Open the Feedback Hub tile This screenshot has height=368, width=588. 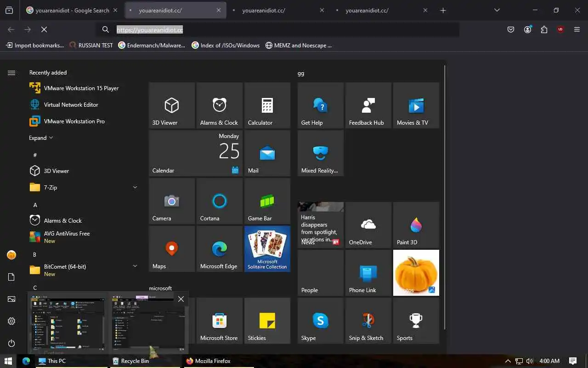(368, 105)
